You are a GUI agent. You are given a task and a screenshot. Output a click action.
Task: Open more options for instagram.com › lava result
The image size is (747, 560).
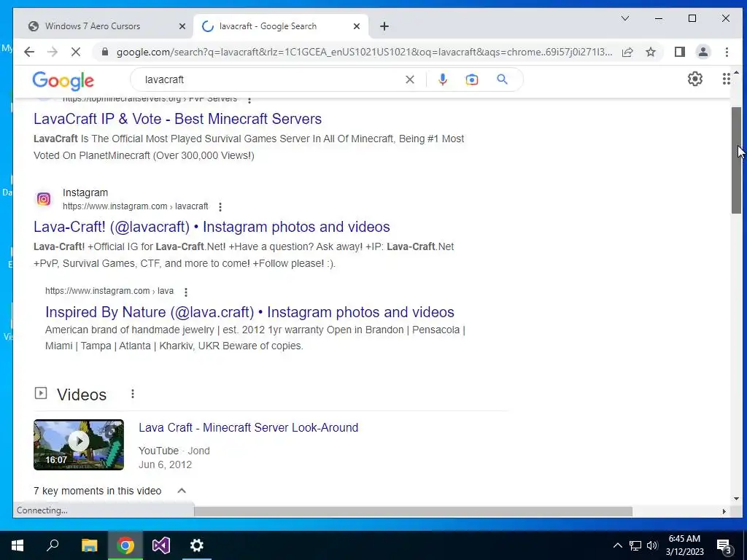(x=186, y=292)
